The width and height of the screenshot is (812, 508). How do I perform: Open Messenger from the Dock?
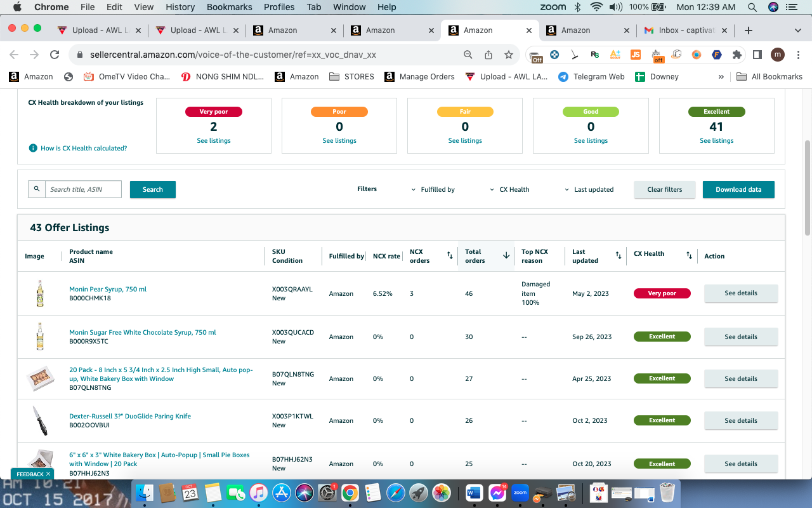[497, 492]
